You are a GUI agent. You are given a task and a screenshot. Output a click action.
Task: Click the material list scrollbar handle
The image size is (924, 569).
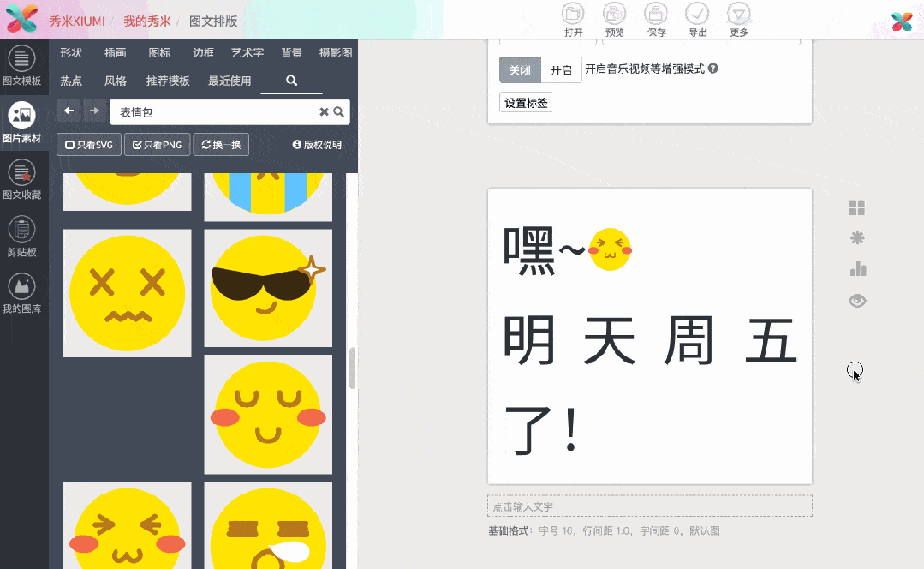(353, 368)
